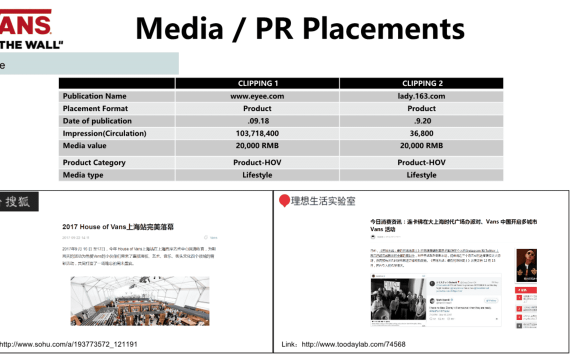Select the Media / PR Placements title
This screenshot has width=570, height=360.
[300, 28]
